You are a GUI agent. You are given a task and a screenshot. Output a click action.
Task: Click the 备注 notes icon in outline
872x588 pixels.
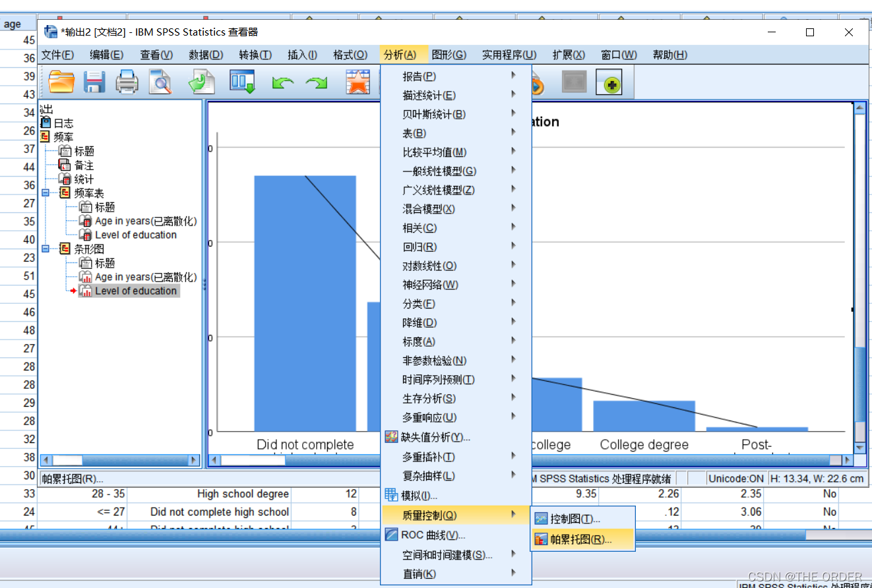coord(65,165)
